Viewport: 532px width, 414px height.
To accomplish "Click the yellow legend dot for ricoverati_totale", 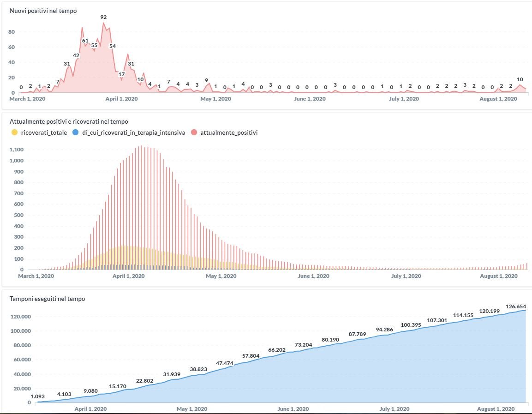I will (x=14, y=132).
